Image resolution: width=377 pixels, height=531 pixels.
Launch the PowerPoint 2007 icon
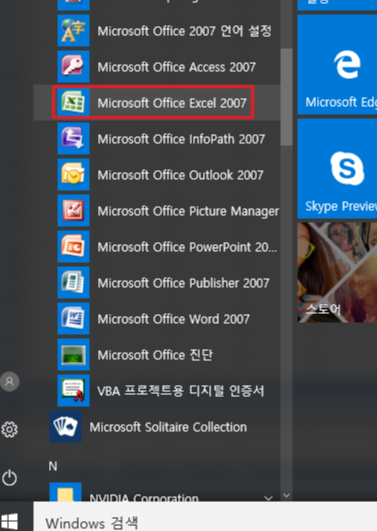[73, 247]
